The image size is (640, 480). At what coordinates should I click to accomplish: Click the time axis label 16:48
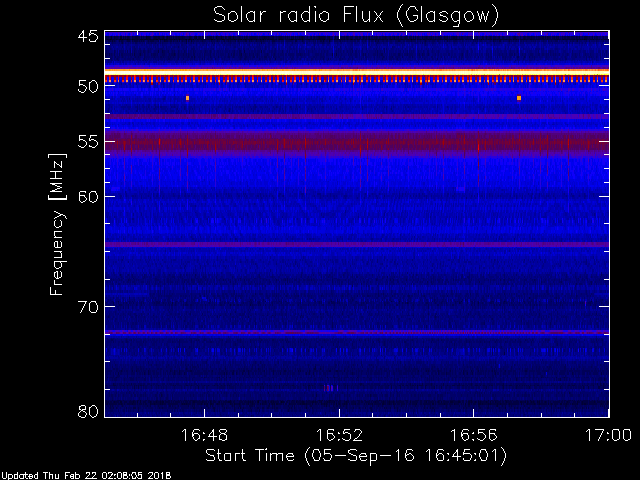click(204, 435)
